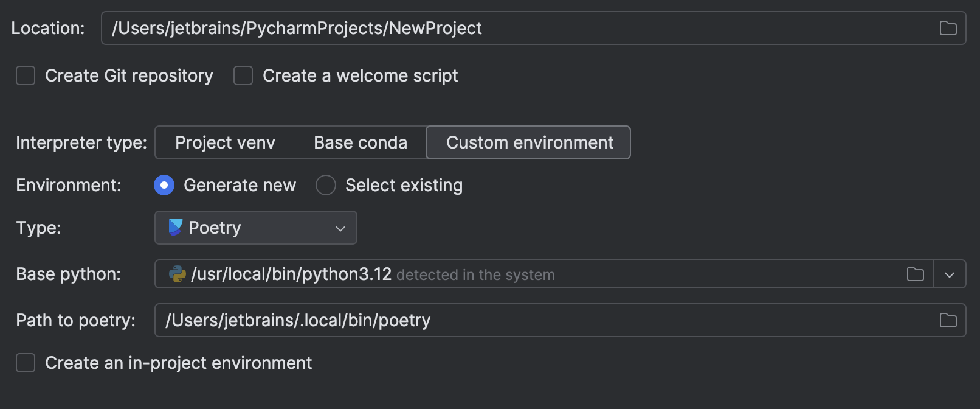Enable the Create Git repository checkbox

[x=26, y=76]
